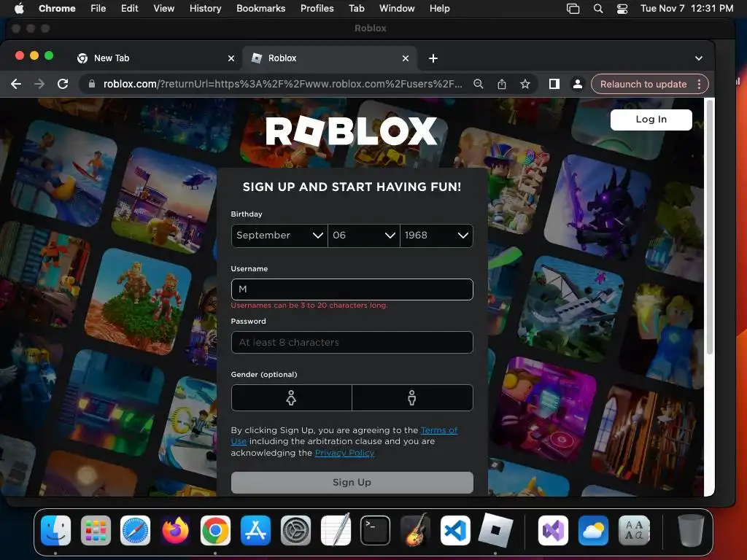Open the Roblox app in the Dock

coord(495,531)
